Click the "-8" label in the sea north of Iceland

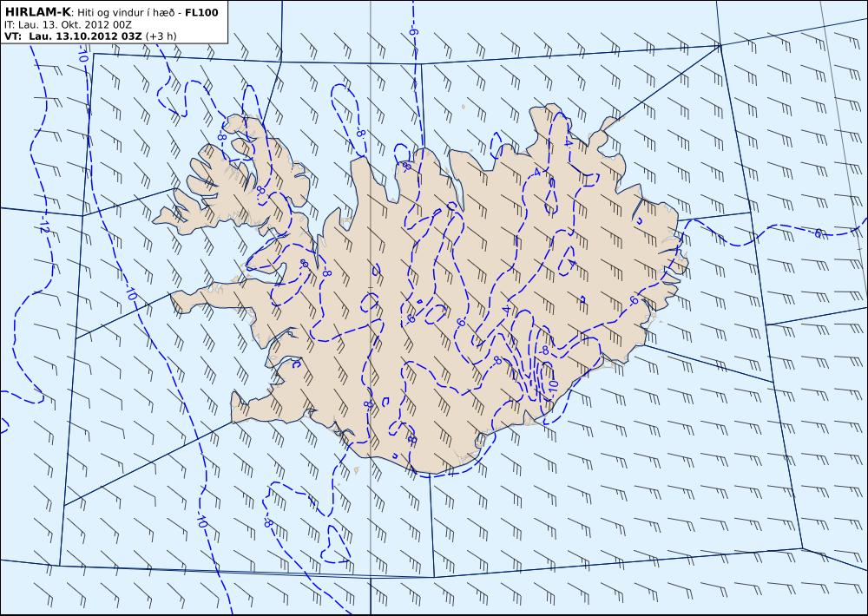361,133
